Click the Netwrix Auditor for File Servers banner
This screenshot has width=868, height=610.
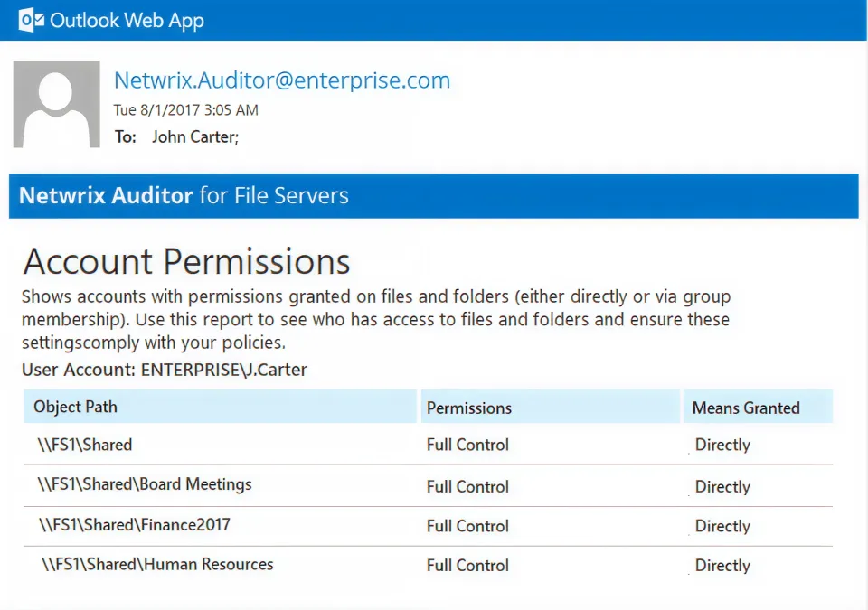[184, 196]
